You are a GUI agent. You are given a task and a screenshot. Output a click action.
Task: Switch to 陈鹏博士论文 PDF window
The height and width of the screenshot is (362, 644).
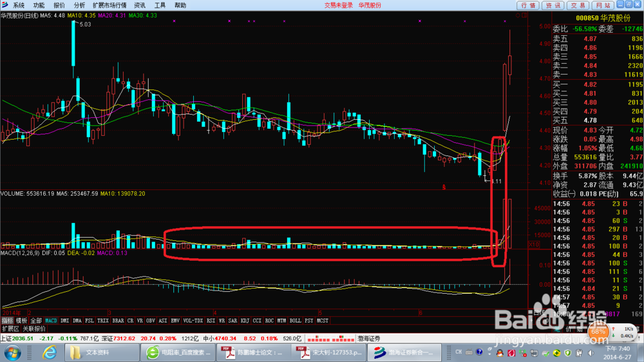[254, 352]
